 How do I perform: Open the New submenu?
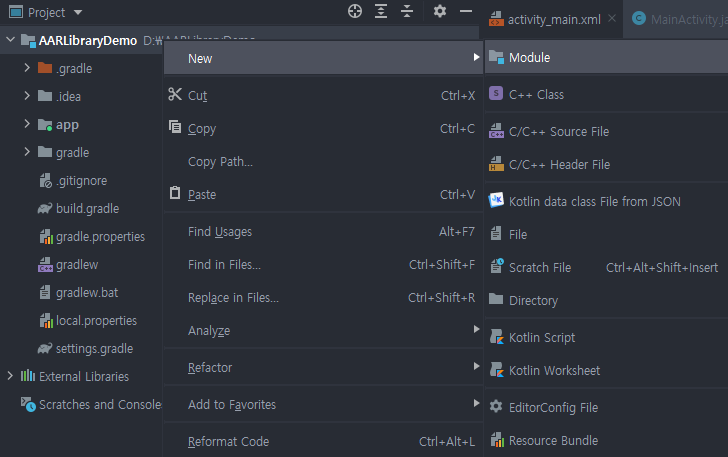[x=324, y=58]
